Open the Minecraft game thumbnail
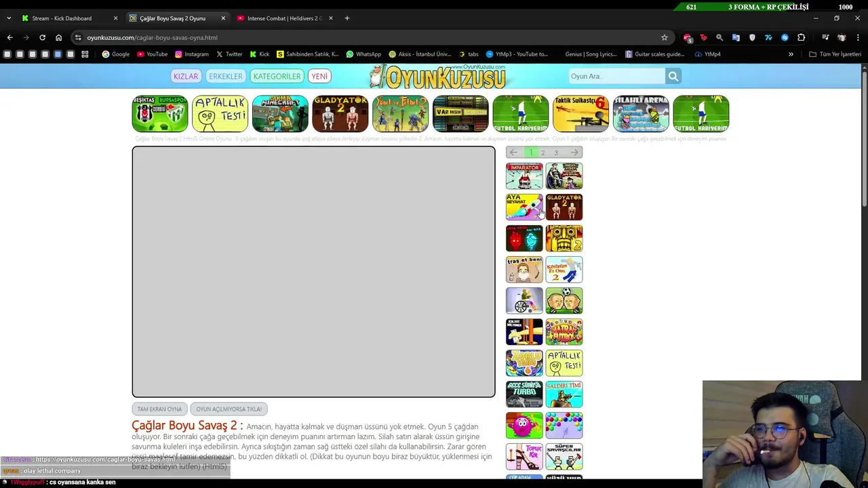 [x=280, y=113]
